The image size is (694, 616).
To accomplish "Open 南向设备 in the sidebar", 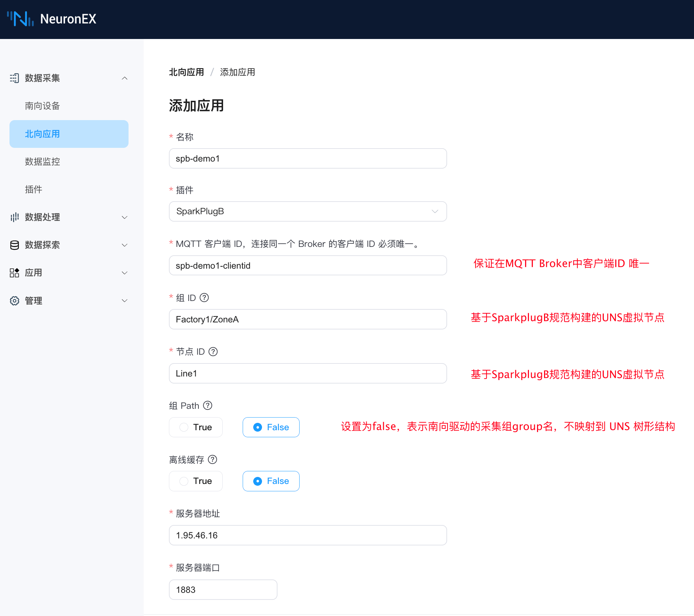I will [x=42, y=106].
